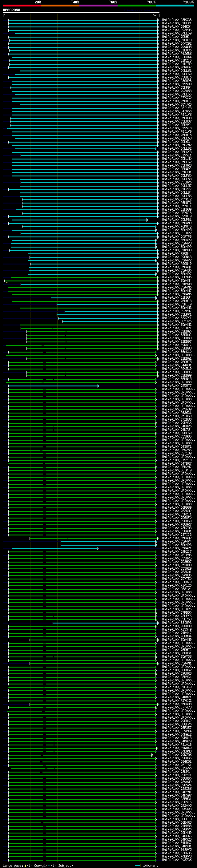Select hit UniRef100_A1L2K7
Viewport: 197px width, 868px height.
[176, 189]
